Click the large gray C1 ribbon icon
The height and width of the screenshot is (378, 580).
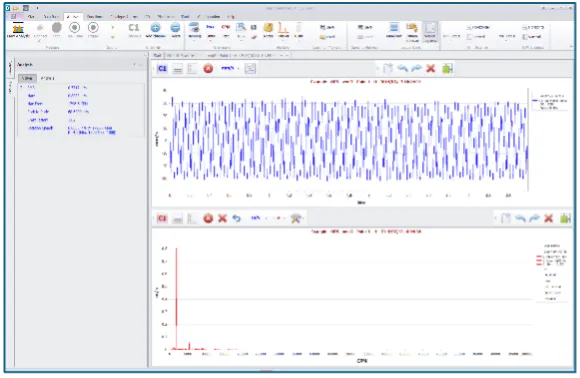[134, 27]
